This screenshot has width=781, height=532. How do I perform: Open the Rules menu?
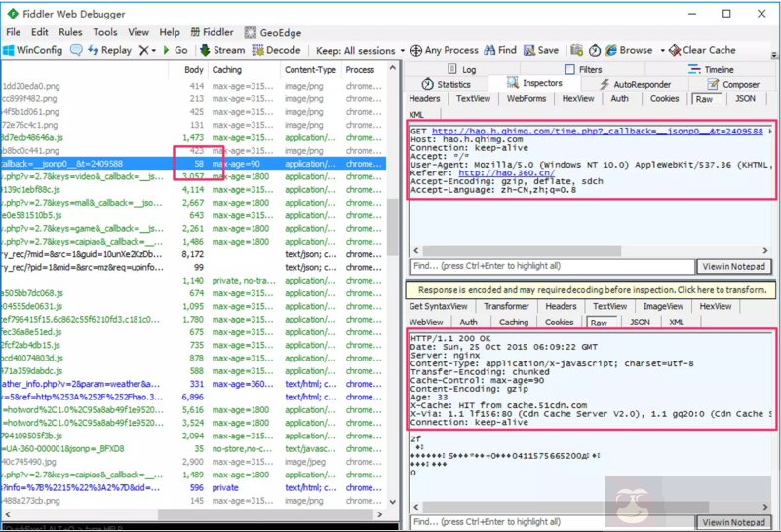tap(70, 32)
